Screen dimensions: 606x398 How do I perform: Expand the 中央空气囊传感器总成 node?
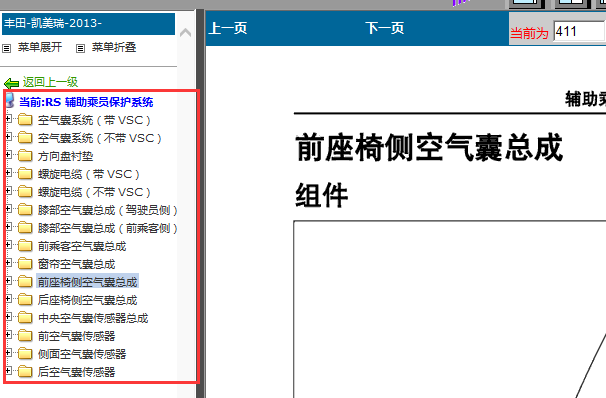(8, 317)
